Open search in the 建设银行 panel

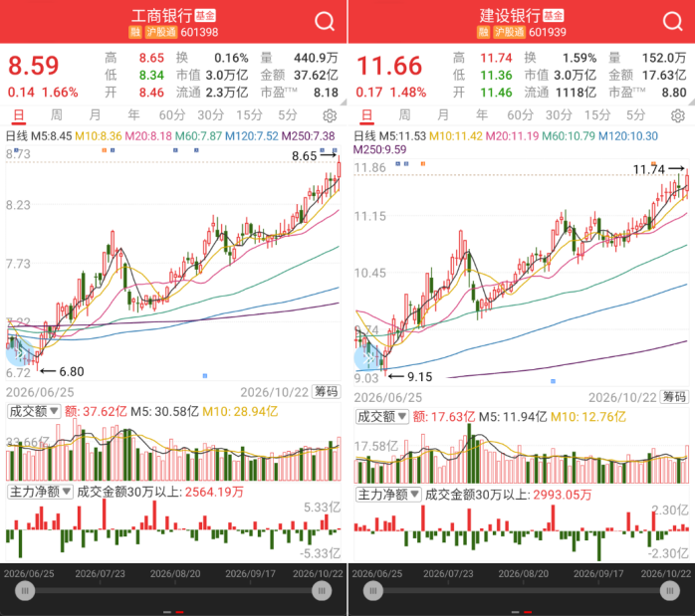672,21
